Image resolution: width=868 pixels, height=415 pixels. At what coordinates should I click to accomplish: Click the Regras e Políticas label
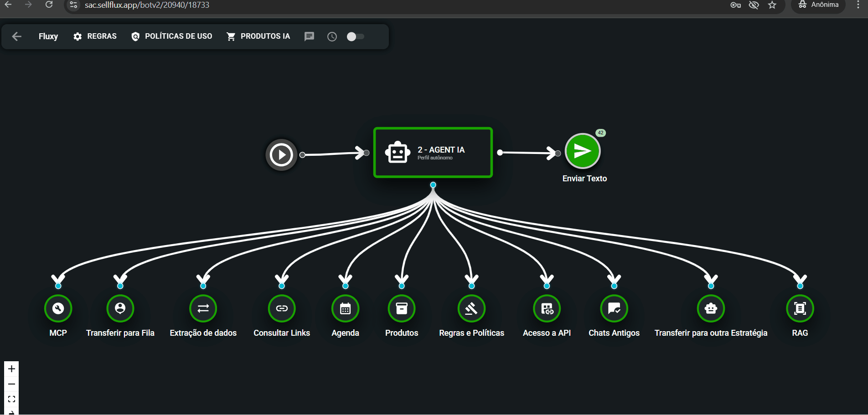pos(471,333)
